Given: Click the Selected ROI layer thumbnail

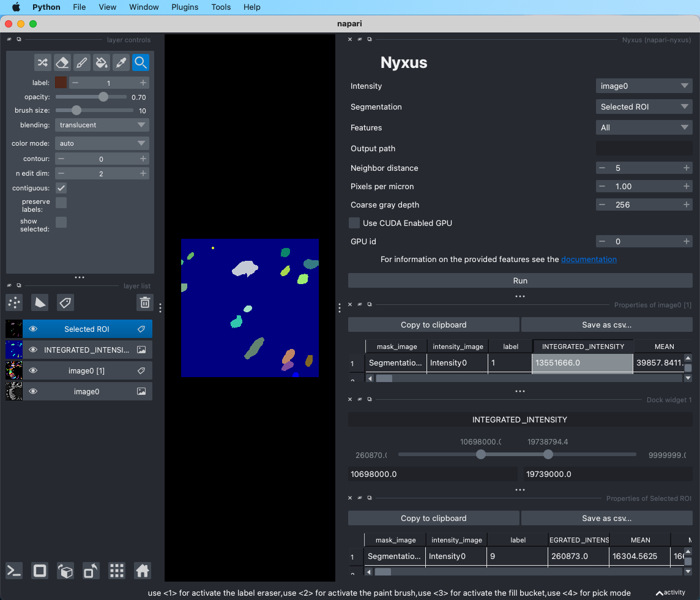Looking at the screenshot, I should click(x=14, y=329).
